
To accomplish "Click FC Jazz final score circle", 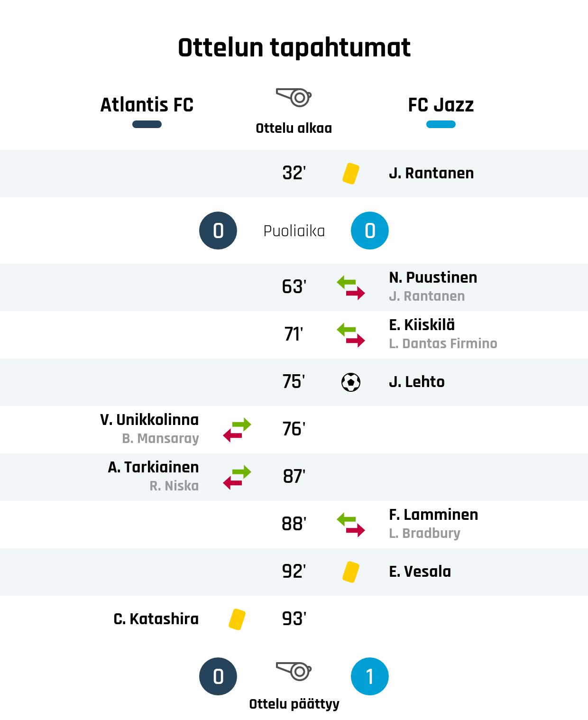I will click(x=370, y=676).
